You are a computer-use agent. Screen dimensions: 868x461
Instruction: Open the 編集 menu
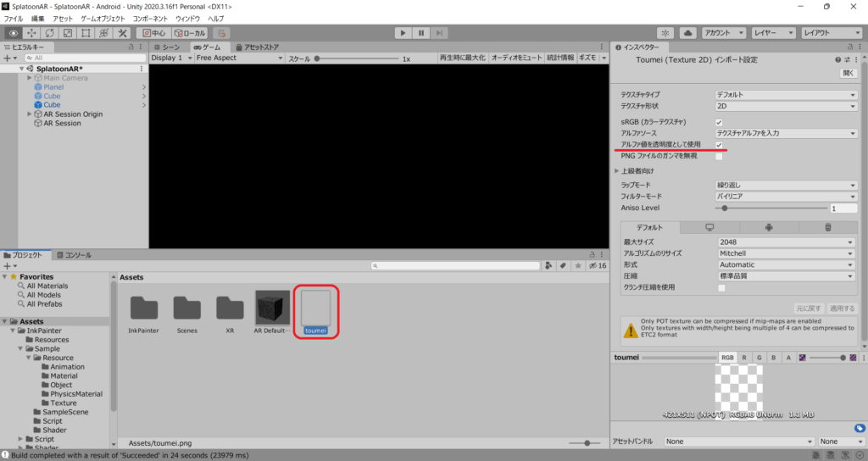[x=37, y=19]
